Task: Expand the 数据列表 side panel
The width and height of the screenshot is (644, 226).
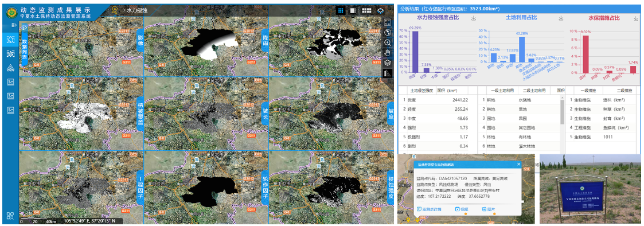Action: click(x=24, y=45)
